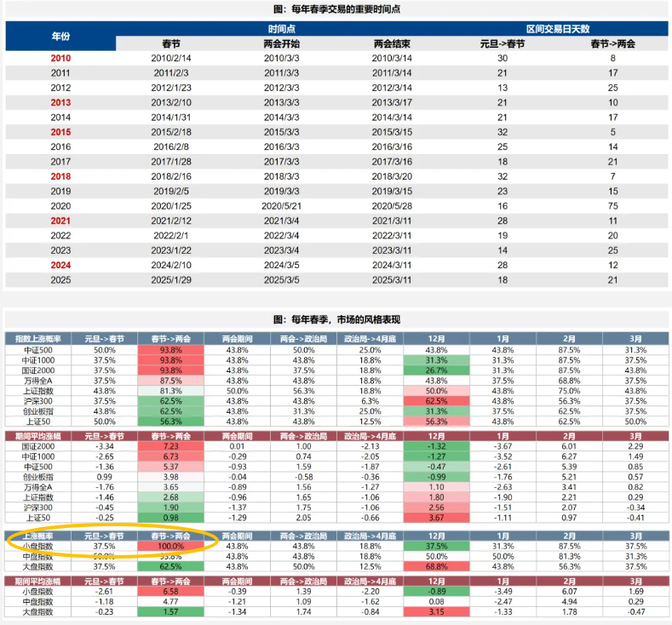The image size is (672, 625).
Task: Click the red year 2013 cell
Action: [x=60, y=103]
